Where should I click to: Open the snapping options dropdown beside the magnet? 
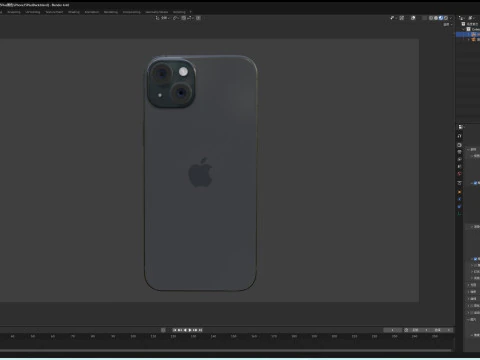pos(190,18)
